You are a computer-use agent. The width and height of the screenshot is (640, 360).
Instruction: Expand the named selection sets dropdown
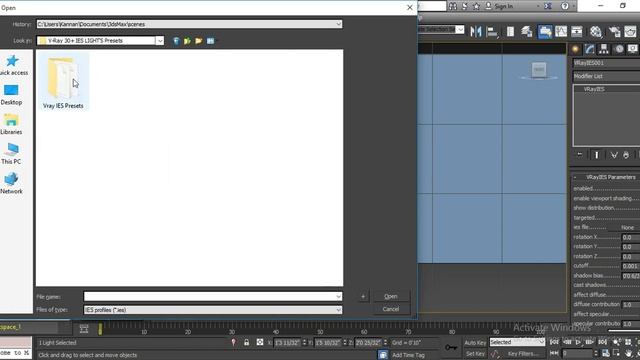[460, 30]
